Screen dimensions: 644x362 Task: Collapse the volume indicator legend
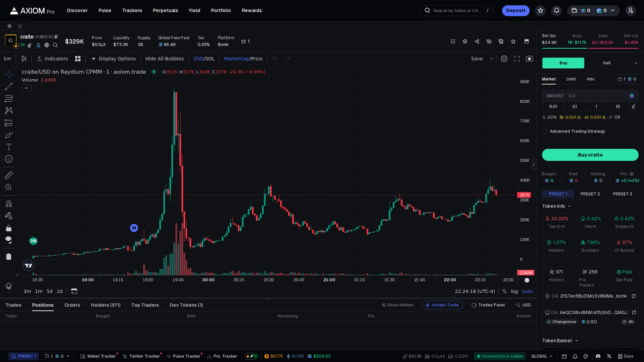(26, 88)
